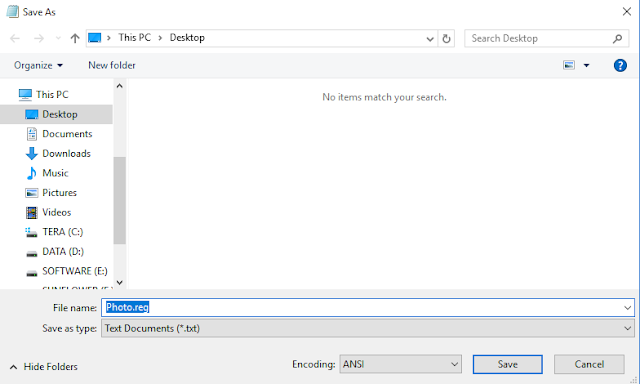Go back using the back arrow
Viewport: 640px width, 384px height.
15,38
